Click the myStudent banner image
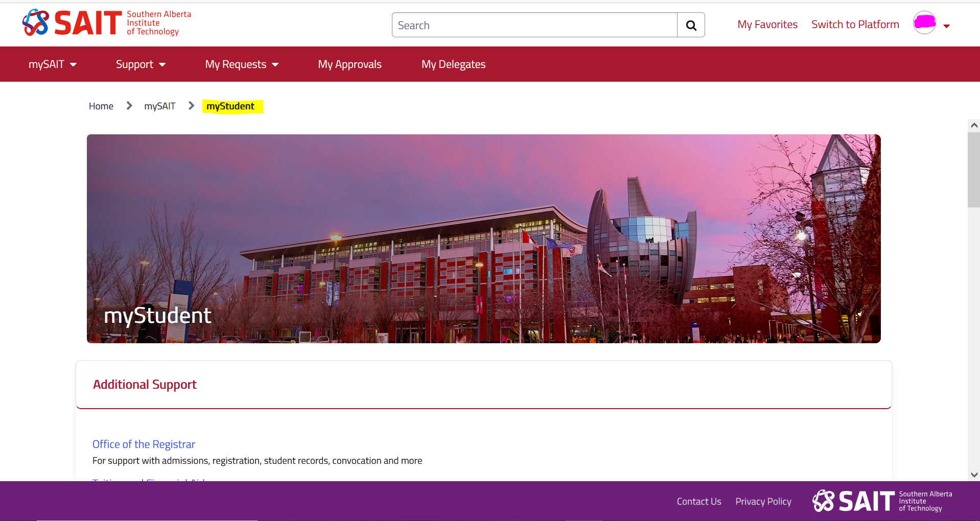 coord(483,239)
